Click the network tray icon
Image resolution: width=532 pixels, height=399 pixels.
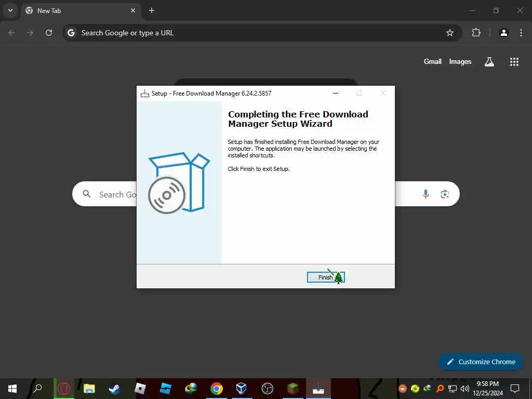pyautogui.click(x=453, y=389)
